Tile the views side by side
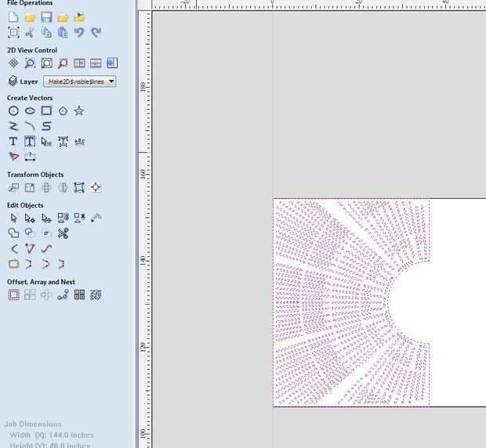Screen dimensions: 486x448 pyautogui.click(x=79, y=63)
